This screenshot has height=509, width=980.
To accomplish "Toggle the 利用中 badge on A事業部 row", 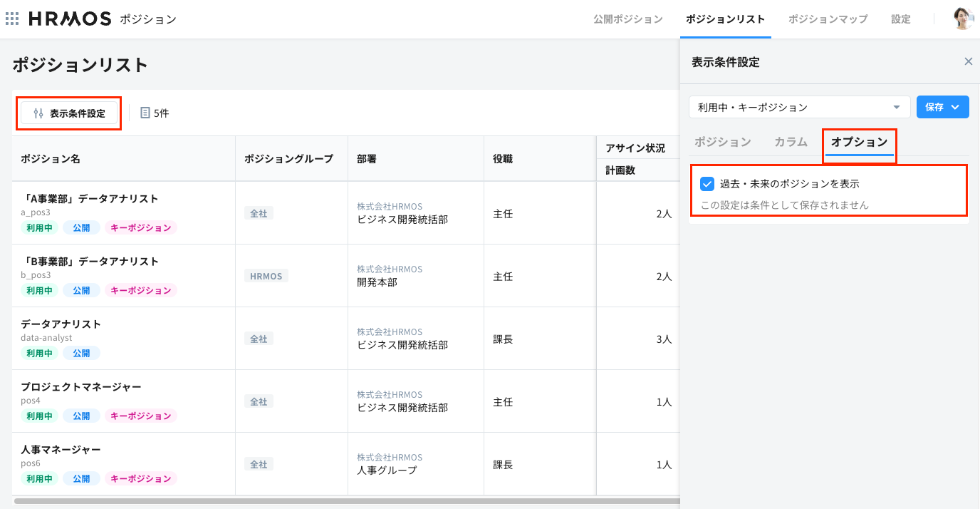I will [x=39, y=227].
